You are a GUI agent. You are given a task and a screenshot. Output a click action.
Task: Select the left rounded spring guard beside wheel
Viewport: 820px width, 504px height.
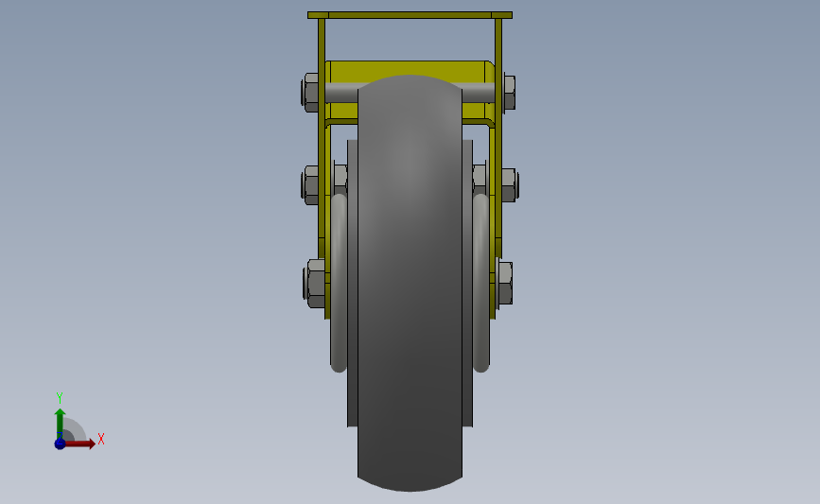339,283
